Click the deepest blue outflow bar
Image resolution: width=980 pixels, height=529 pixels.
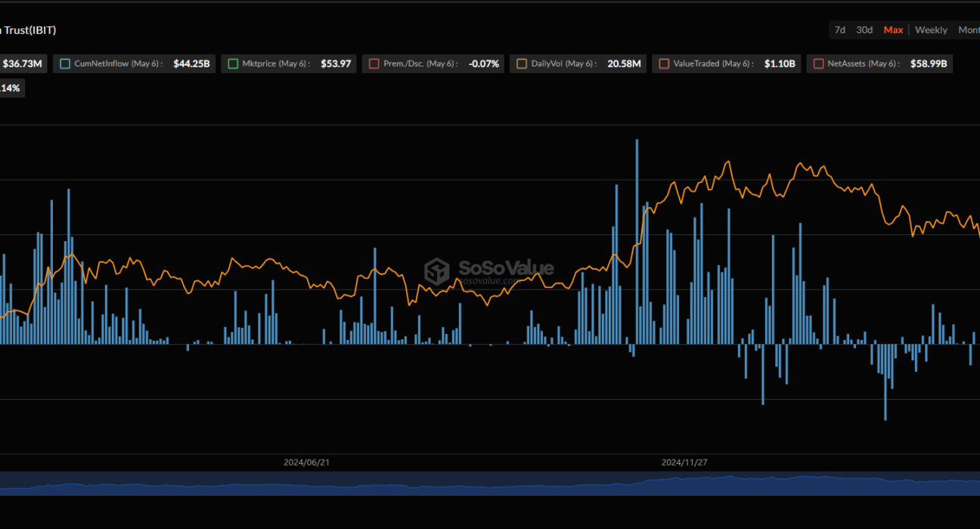click(885, 382)
